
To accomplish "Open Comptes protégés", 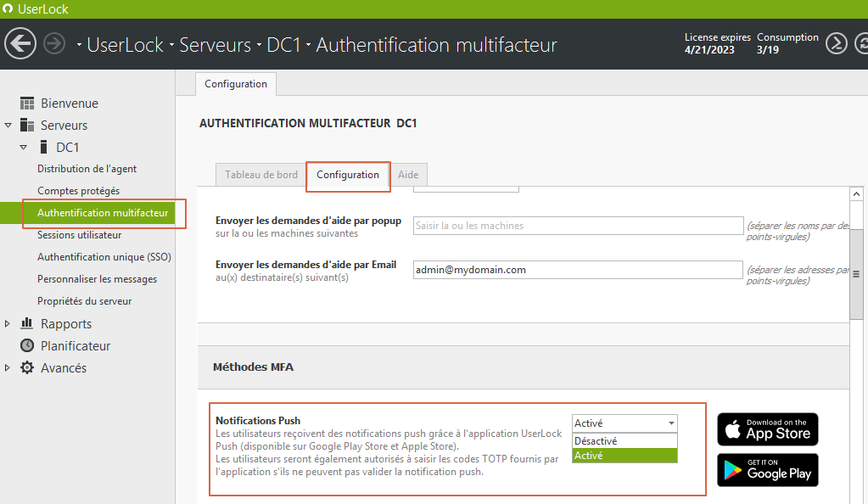I will (x=79, y=191).
